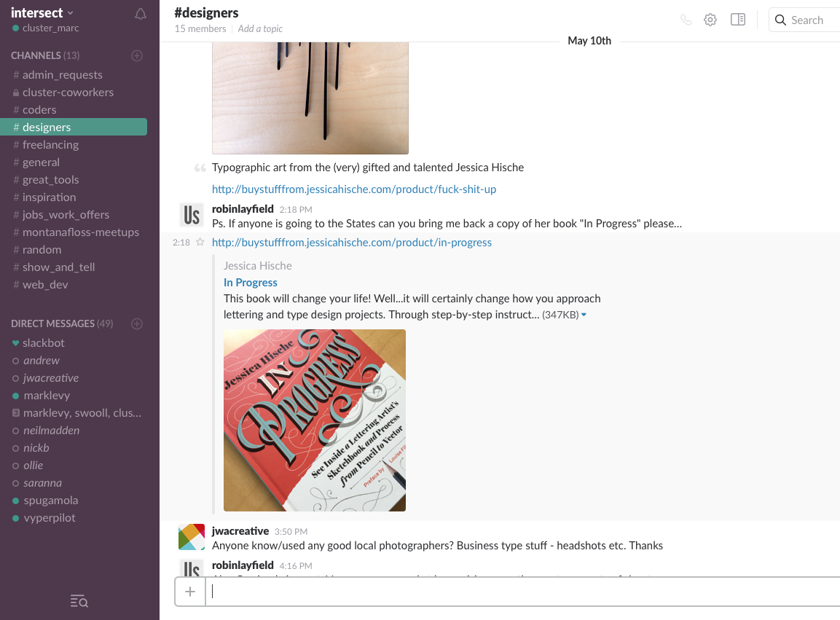Focus the message input field
This screenshot has width=840, height=620.
[x=523, y=592]
